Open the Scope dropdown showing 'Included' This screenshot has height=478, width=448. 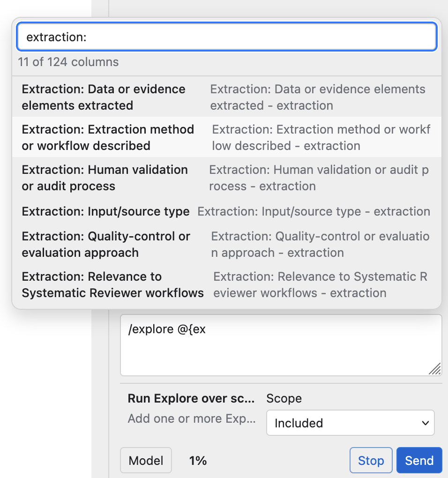350,423
